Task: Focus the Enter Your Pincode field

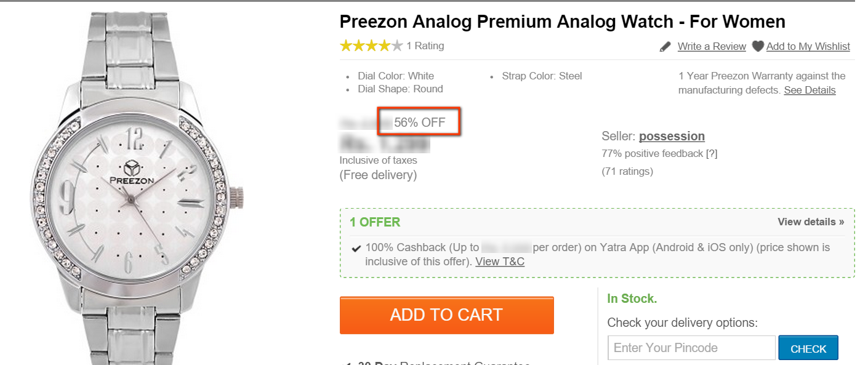Action: pyautogui.click(x=691, y=348)
